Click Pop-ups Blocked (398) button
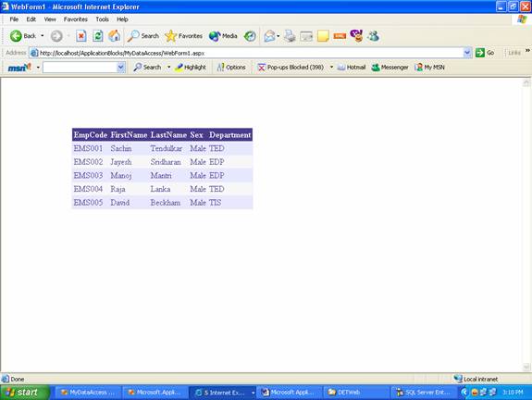The width and height of the screenshot is (532, 400). click(291, 68)
